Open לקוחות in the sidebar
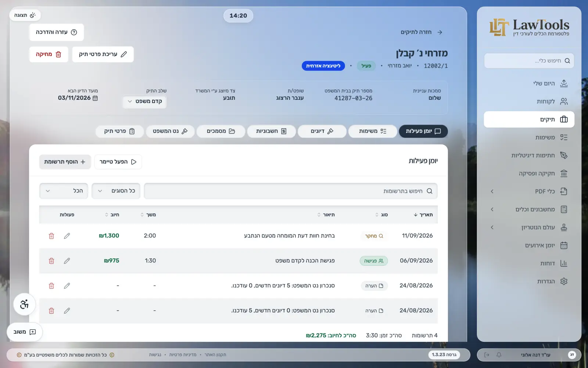This screenshot has width=588, height=368. tap(529, 102)
